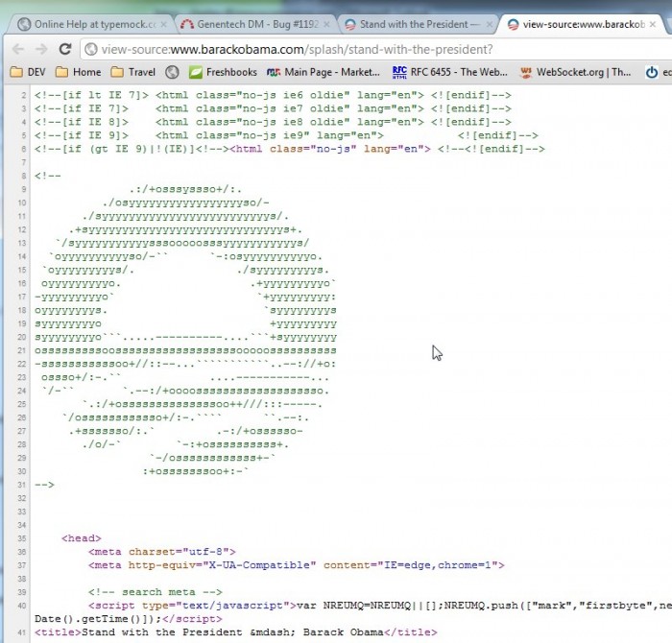Click the opening <!-- on line 8
This screenshot has height=643, width=672.
click(48, 176)
